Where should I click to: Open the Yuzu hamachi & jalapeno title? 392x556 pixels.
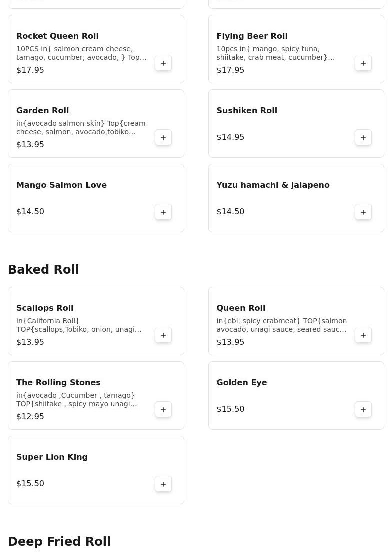pos(273,185)
